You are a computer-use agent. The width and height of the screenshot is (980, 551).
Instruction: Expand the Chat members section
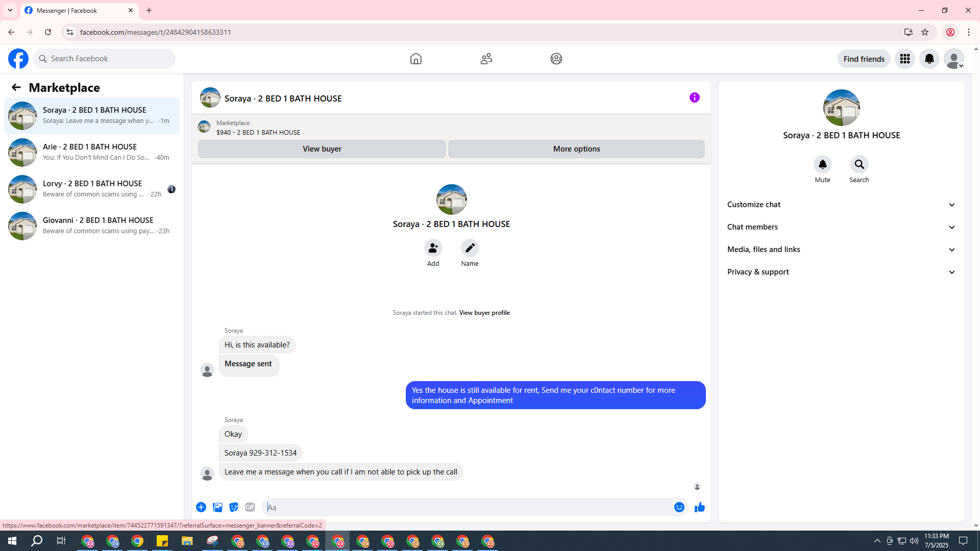pyautogui.click(x=841, y=227)
